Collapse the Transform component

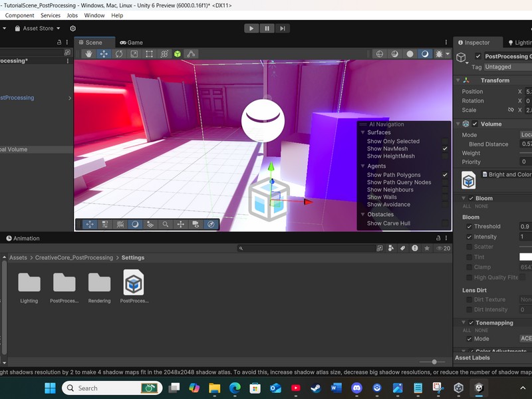coord(458,80)
